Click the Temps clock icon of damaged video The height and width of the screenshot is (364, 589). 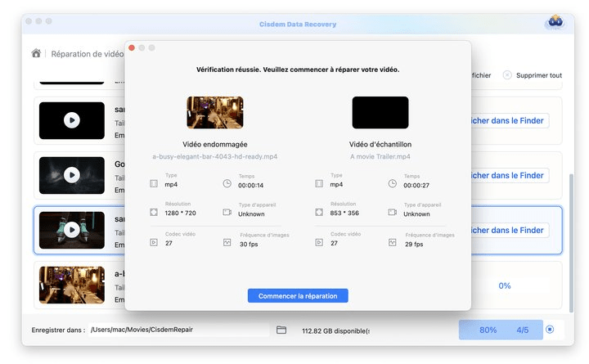click(x=227, y=183)
